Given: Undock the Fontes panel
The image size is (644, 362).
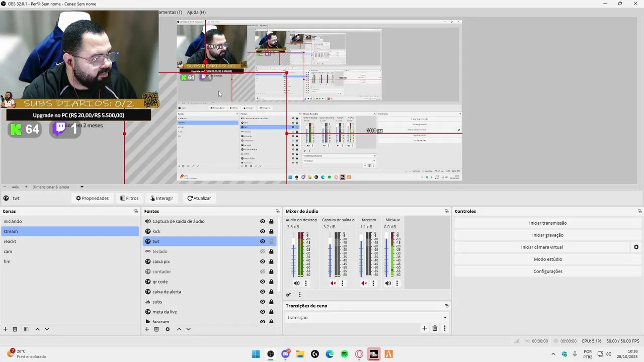Looking at the screenshot, I should (x=277, y=211).
